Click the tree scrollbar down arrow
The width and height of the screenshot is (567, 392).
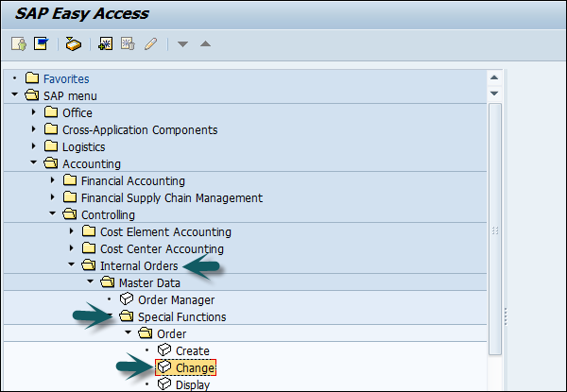pos(494,94)
